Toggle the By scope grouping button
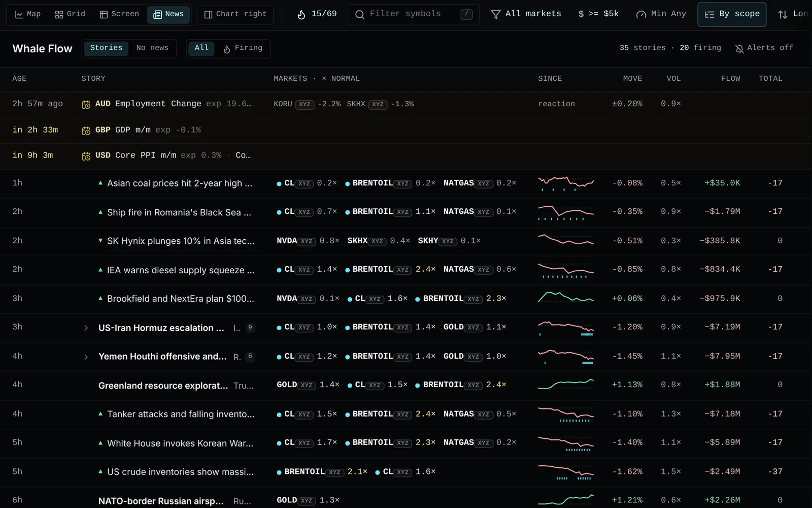The height and width of the screenshot is (508, 812). pyautogui.click(x=732, y=14)
